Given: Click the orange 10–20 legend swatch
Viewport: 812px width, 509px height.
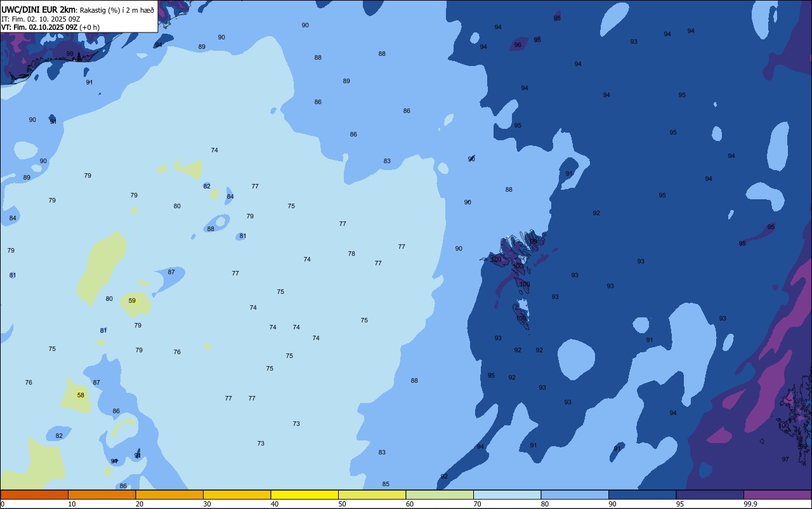Looking at the screenshot, I should pos(101,494).
